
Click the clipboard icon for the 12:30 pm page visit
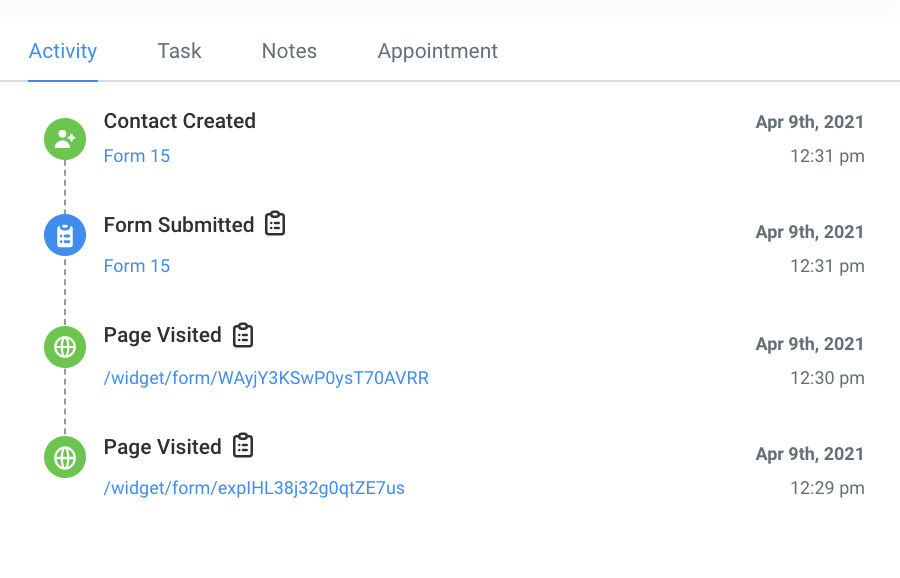click(x=243, y=335)
